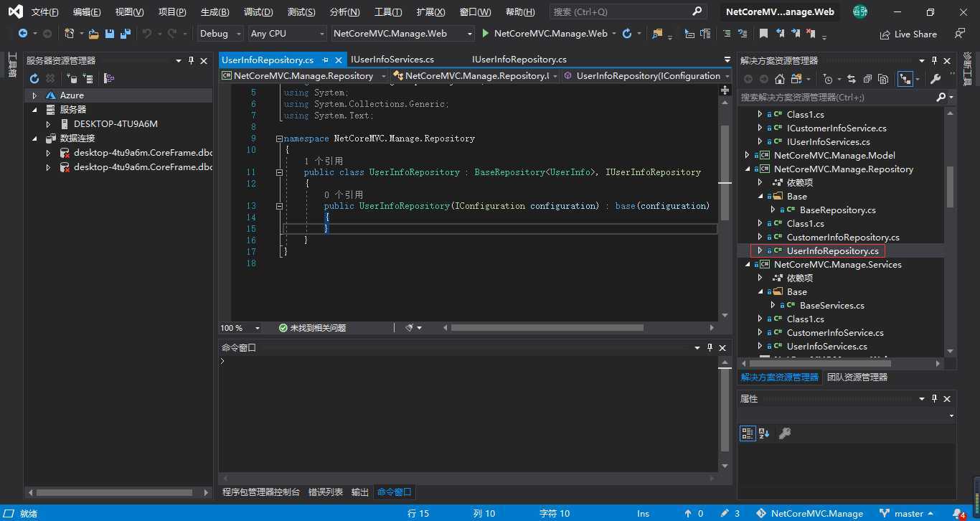Click the Increase Indent toolbar icon
Screen dimensions: 980x521
[x=743, y=34]
